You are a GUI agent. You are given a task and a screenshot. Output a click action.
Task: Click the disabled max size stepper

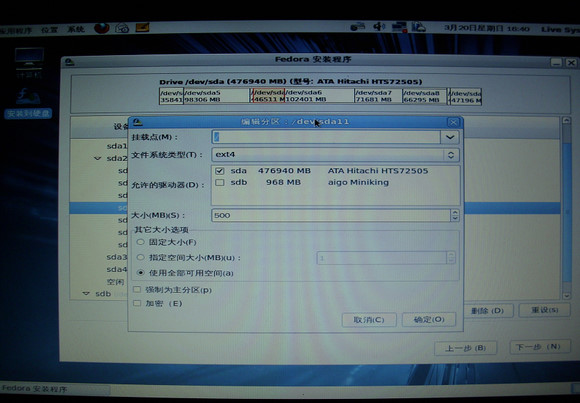(451, 258)
